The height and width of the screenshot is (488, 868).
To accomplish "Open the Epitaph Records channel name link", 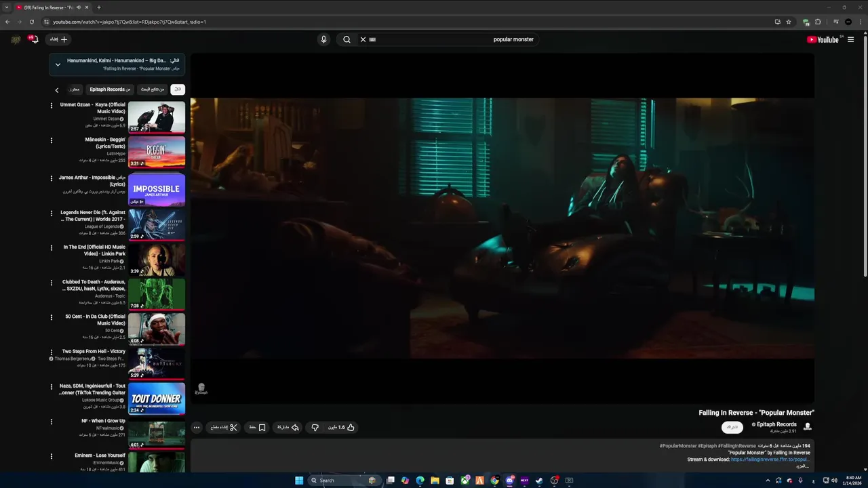I will 776,424.
